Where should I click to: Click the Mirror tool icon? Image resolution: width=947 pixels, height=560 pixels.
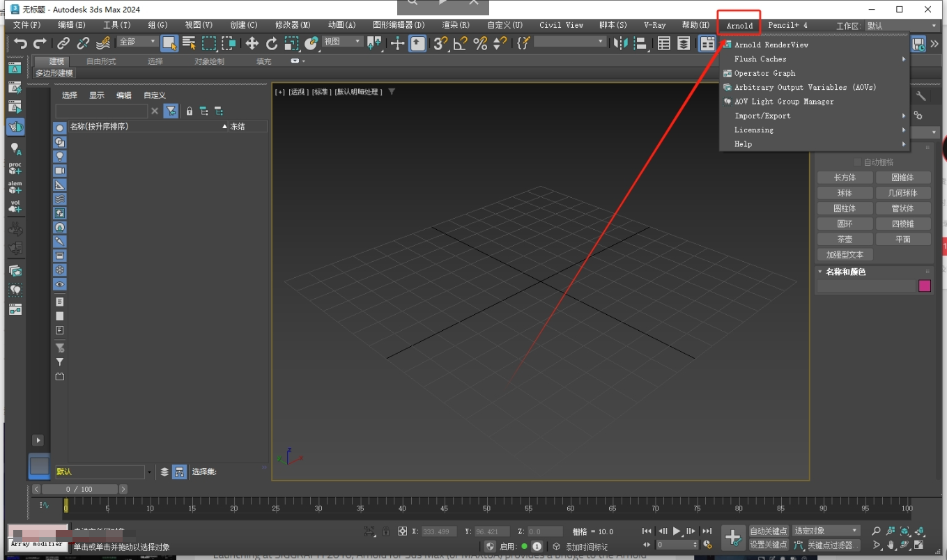pyautogui.click(x=620, y=43)
